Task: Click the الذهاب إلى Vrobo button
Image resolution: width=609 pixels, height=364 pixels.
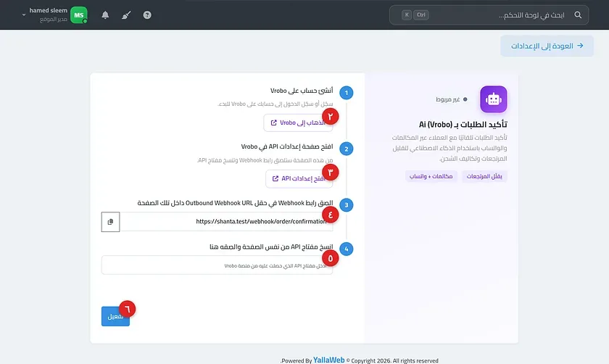Action: (298, 123)
